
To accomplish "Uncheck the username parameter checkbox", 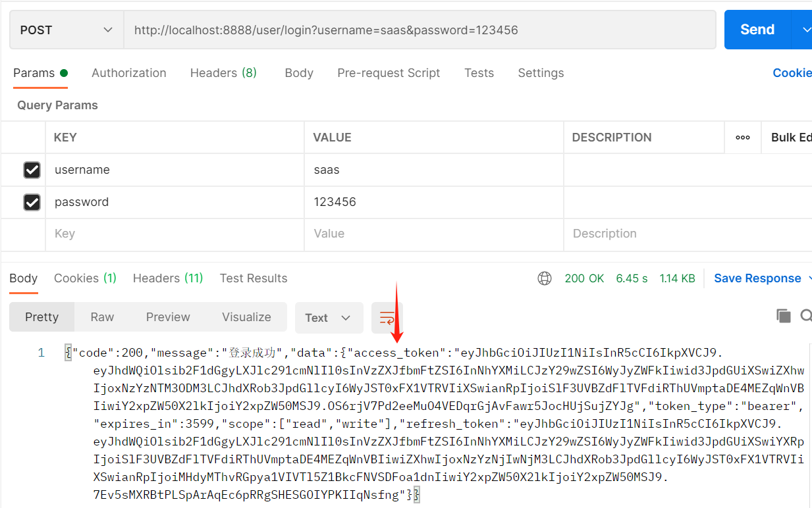I will coord(32,170).
